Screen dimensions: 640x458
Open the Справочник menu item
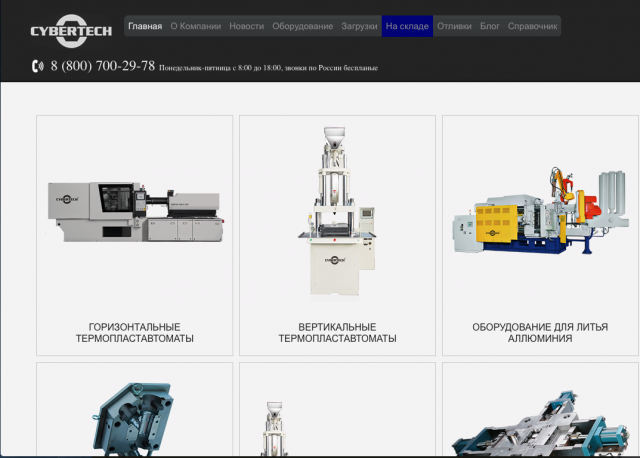pos(532,26)
